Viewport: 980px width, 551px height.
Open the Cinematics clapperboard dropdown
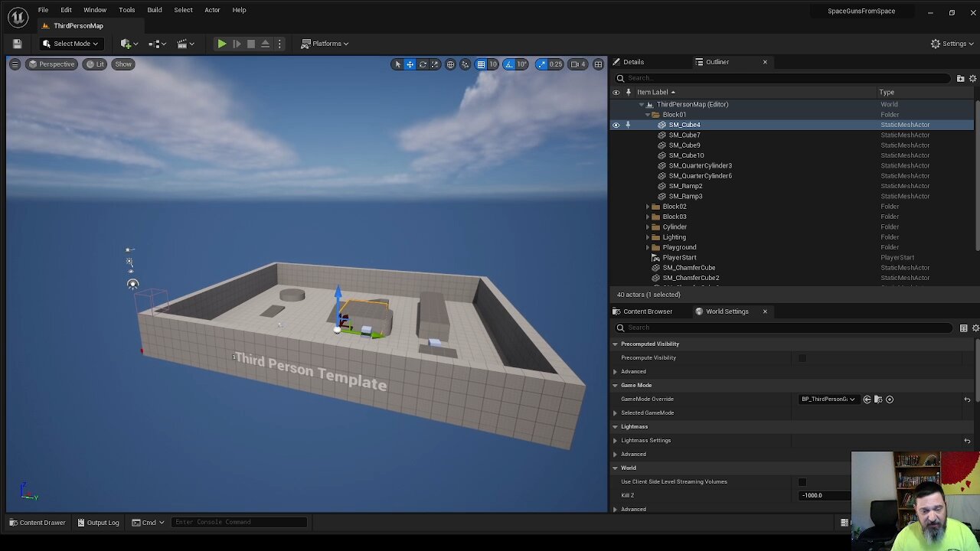pyautogui.click(x=185, y=44)
